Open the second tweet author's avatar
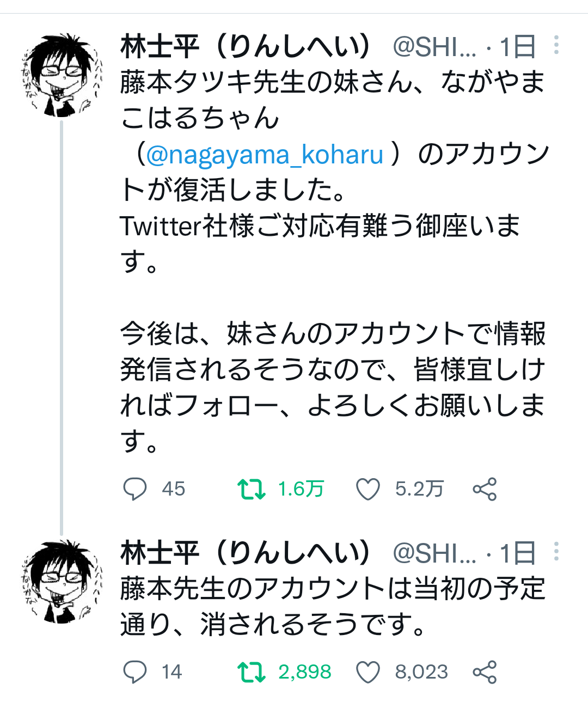Screen dimensions: 588x702 click(62, 582)
